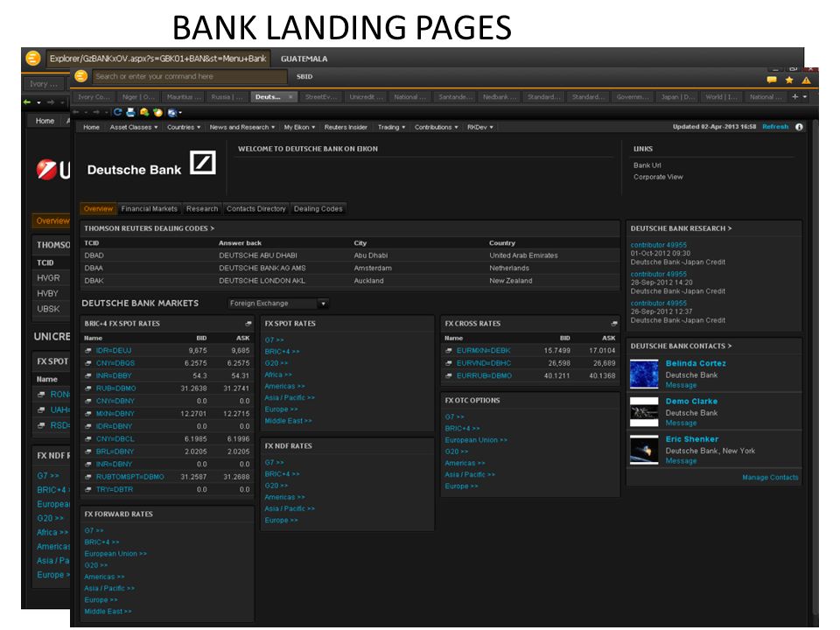Image resolution: width=840 pixels, height=630 pixels.
Task: Open the Bank Url link
Action: (647, 165)
